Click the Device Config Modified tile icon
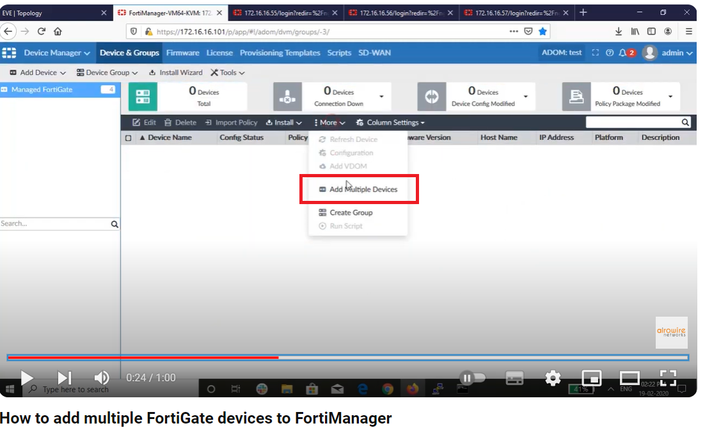The image size is (705, 428). (x=432, y=97)
